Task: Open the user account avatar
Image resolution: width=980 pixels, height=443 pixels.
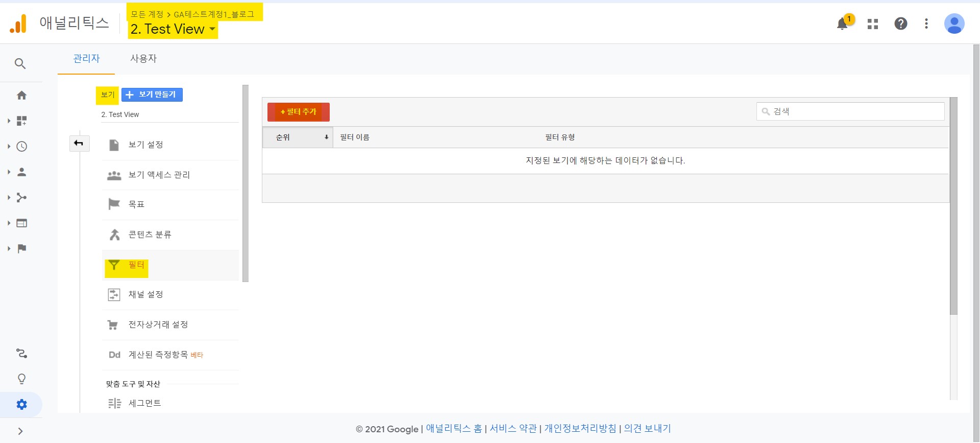Action: 954,24
